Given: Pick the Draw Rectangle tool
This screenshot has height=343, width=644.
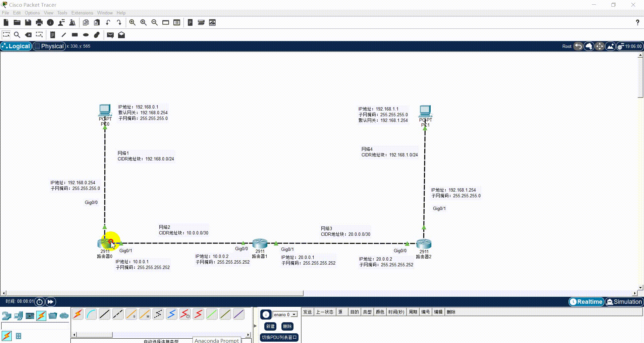Looking at the screenshot, I should coord(75,35).
